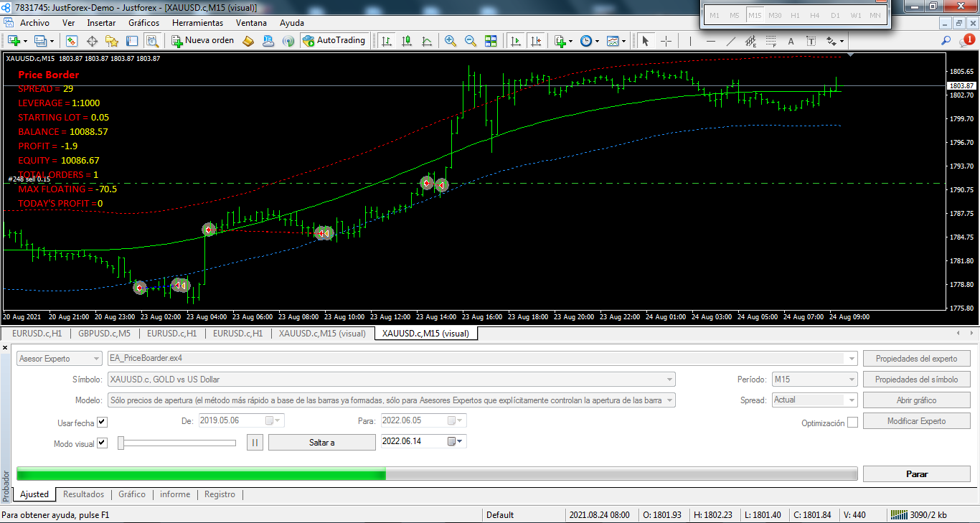This screenshot has width=980, height=523.
Task: Toggle the Strategy Tester icon
Action: pyautogui.click(x=152, y=41)
